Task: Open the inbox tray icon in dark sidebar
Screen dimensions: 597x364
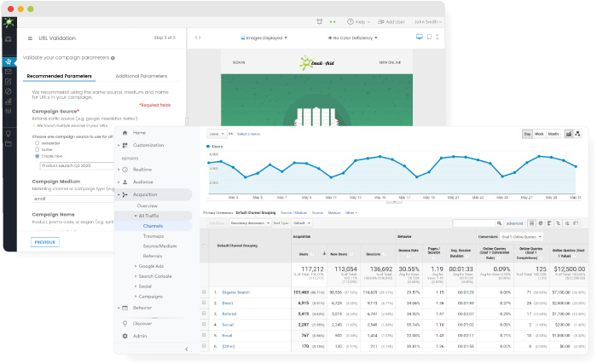Action: pos(9,39)
